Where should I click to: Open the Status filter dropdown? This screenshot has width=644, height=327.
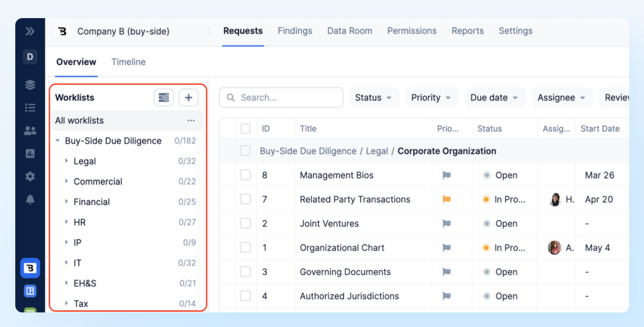coord(373,97)
